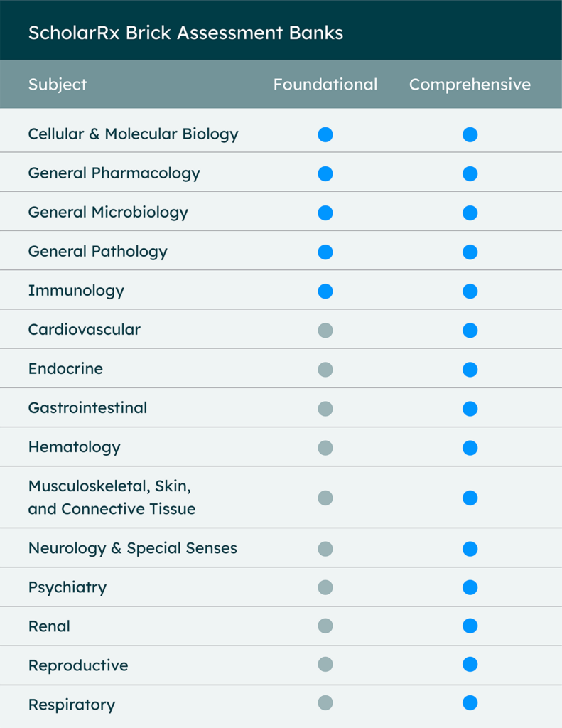This screenshot has height=728, width=562.
Task: Click the gray Foundational dot for Gastrointestinal
Action: (325, 409)
